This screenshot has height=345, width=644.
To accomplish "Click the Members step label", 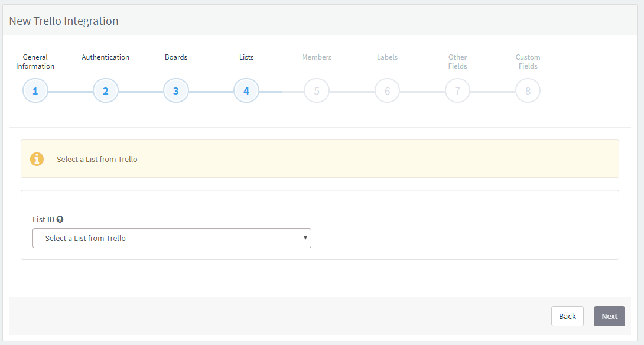I will pos(317,57).
